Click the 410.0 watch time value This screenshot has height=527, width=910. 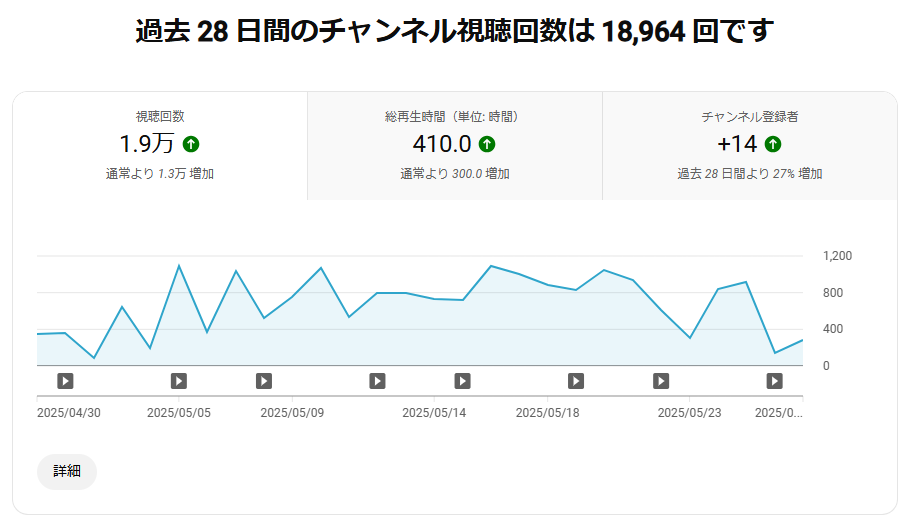[x=442, y=144]
